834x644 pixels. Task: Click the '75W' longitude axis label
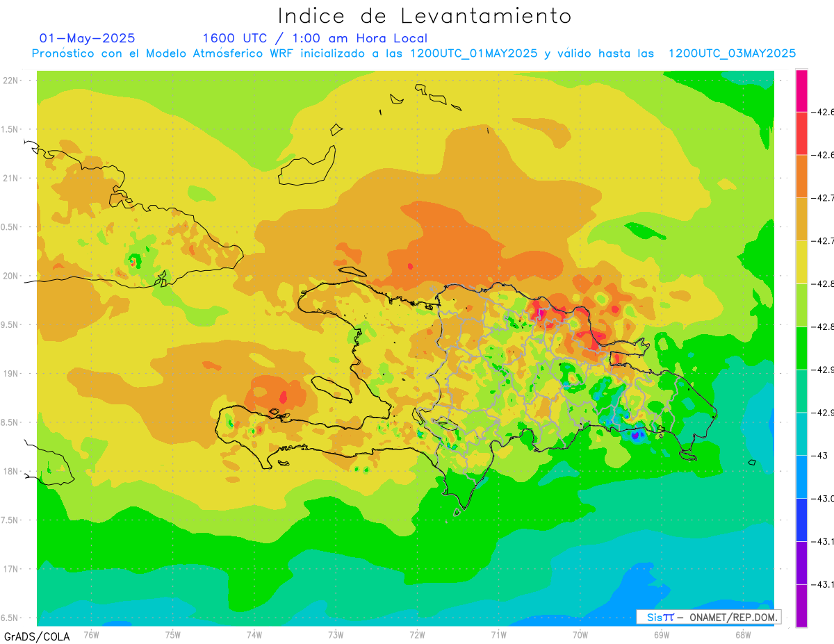[x=172, y=634]
